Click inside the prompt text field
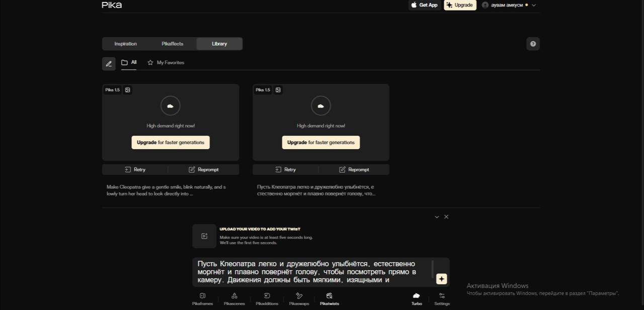Screen dimensions: 644x310 tap(312, 272)
